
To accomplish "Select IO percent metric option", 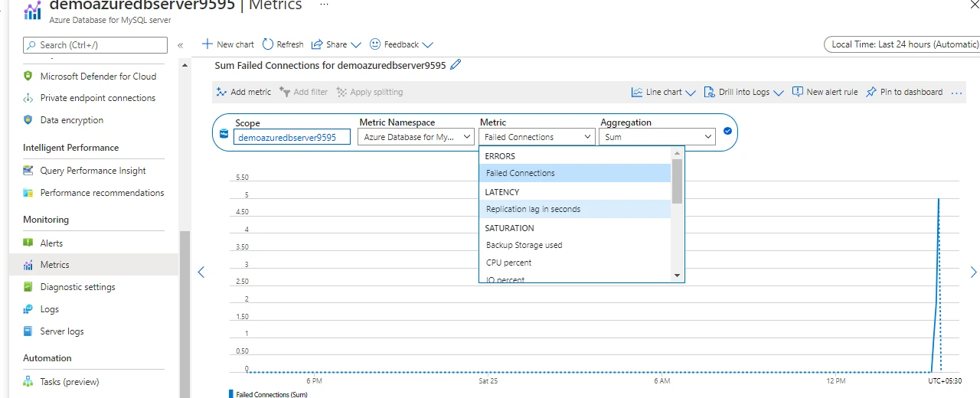I will pyautogui.click(x=575, y=279).
